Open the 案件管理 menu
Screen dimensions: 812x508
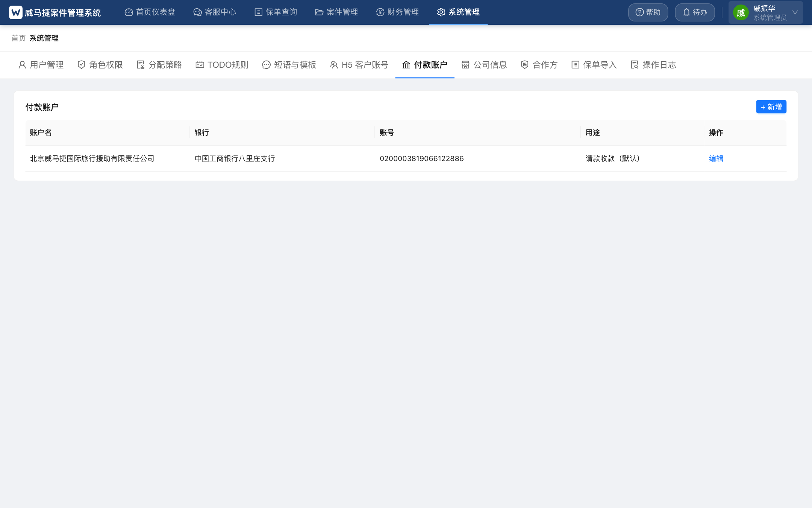pos(336,12)
